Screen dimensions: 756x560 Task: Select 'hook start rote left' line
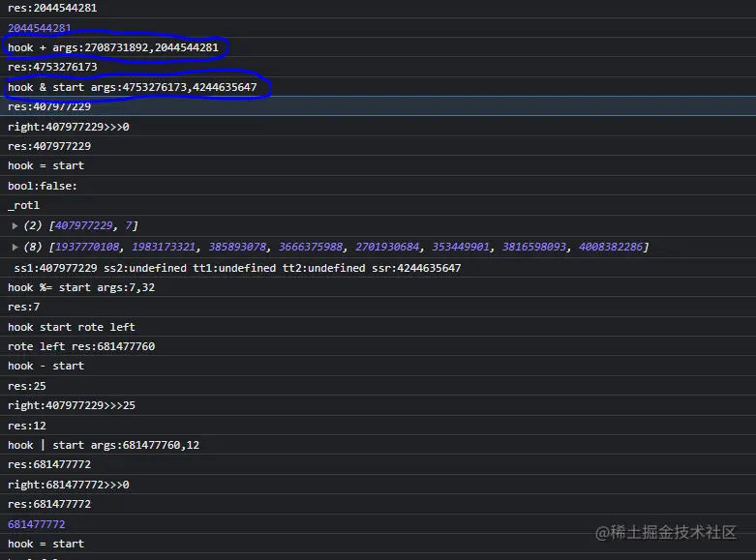tap(72, 327)
